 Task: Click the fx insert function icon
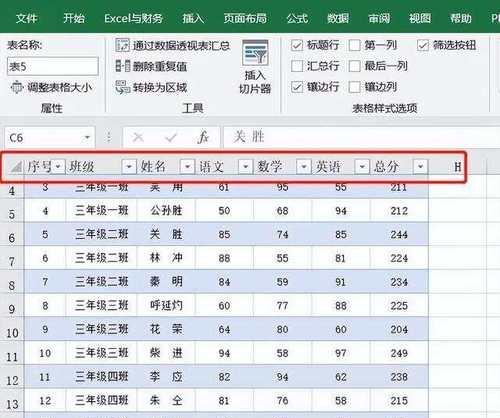click(203, 137)
